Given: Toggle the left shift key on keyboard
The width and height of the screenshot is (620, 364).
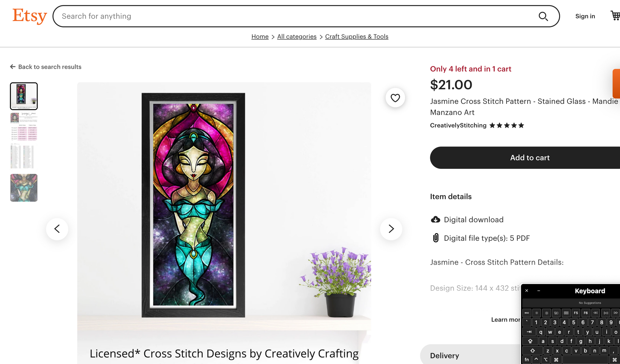Looking at the screenshot, I should 532,351.
